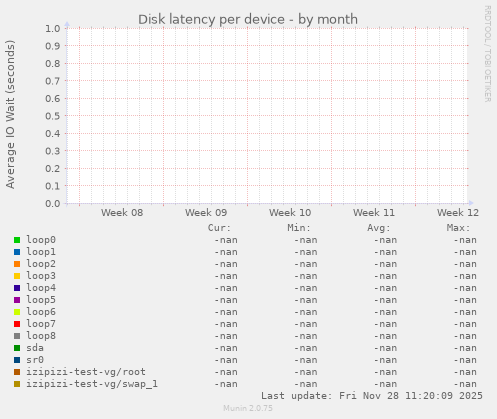Click the loop5 magenta color swatch
This screenshot has width=497, height=419.
(17, 300)
